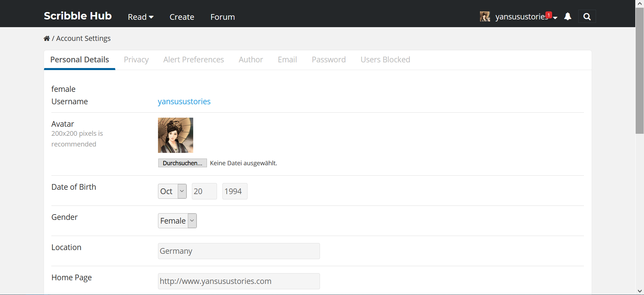The height and width of the screenshot is (295, 644).
Task: Switch to the Alert Preferences tab
Action: tap(194, 60)
